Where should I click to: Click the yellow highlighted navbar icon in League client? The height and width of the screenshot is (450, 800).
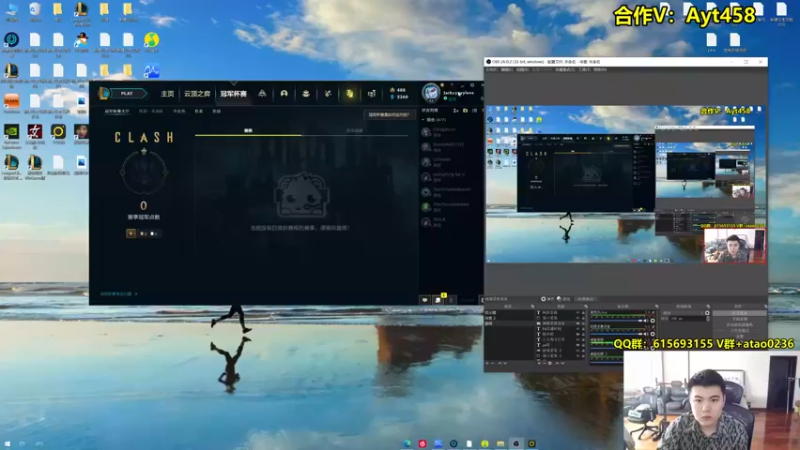tap(349, 93)
